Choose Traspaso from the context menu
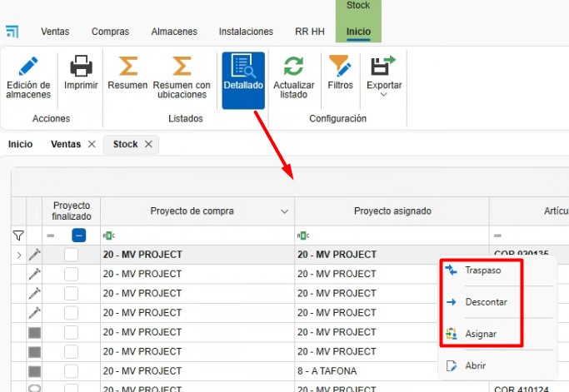This screenshot has height=392, width=569. coord(497,270)
